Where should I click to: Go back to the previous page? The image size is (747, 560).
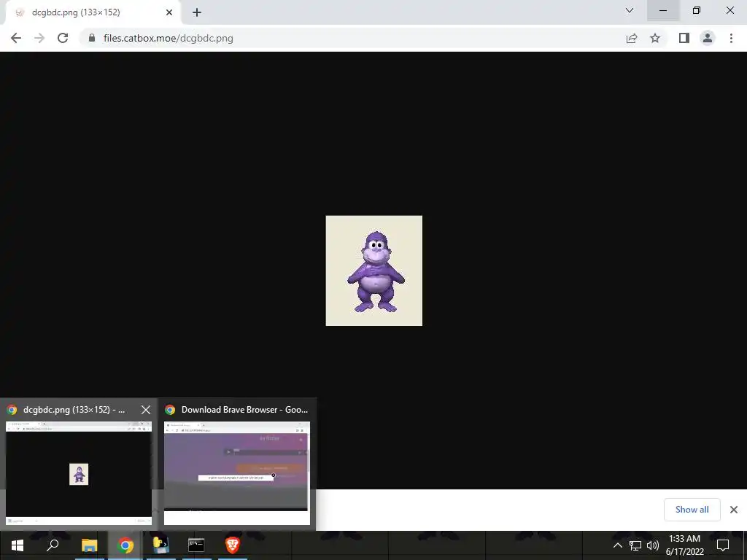tap(16, 38)
